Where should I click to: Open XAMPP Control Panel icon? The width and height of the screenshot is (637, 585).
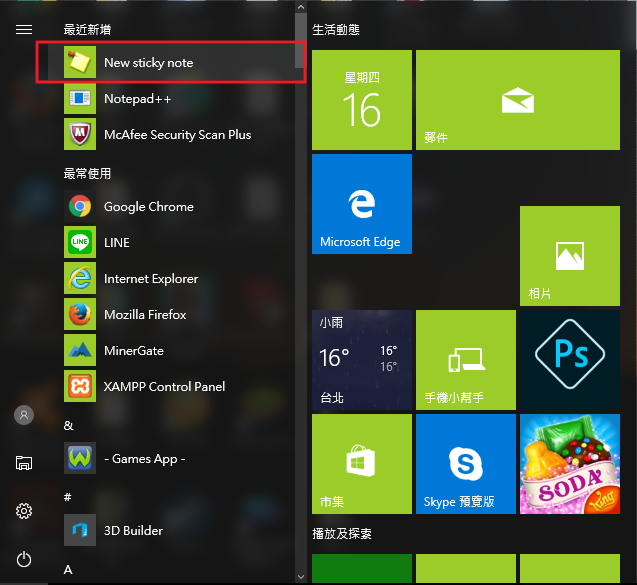[80, 386]
